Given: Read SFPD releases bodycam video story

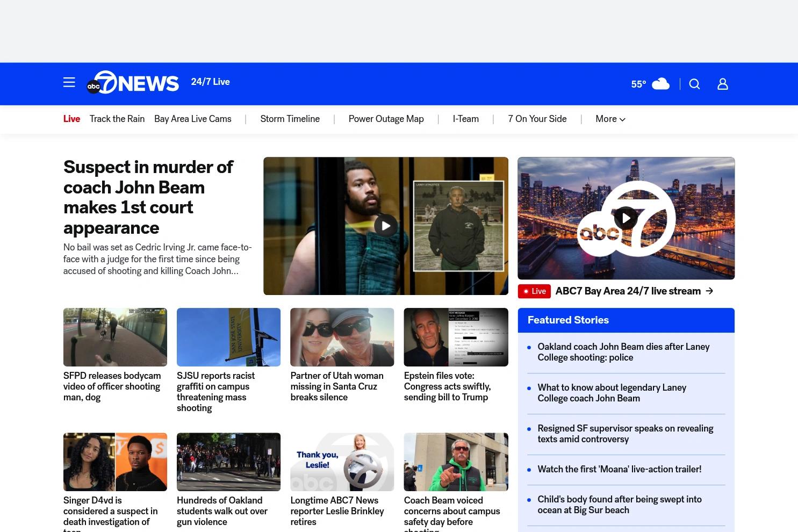Looking at the screenshot, I should click(112, 386).
